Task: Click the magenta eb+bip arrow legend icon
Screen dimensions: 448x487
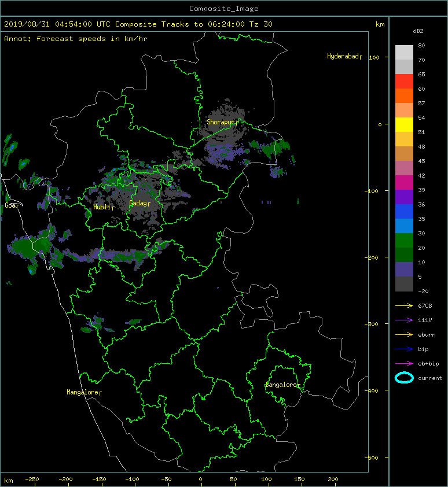Action: [x=404, y=364]
